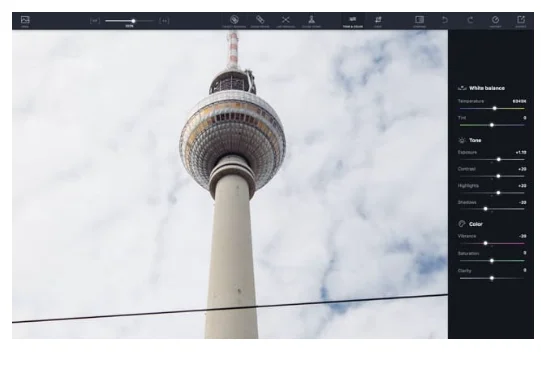The height and width of the screenshot is (375, 541).
Task: Open the Crop tool
Action: tap(378, 21)
